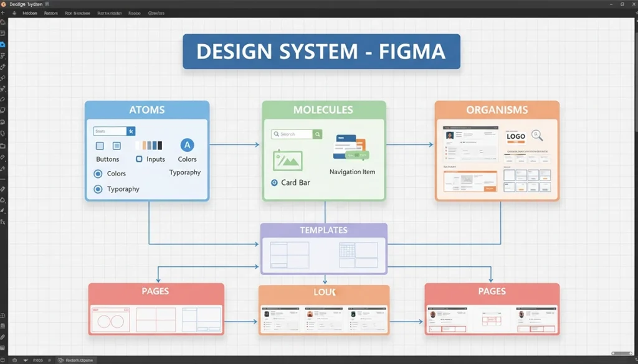Click the fx effects icon in sidebar
Viewport: 638px width, 364px height.
[x=3, y=222]
